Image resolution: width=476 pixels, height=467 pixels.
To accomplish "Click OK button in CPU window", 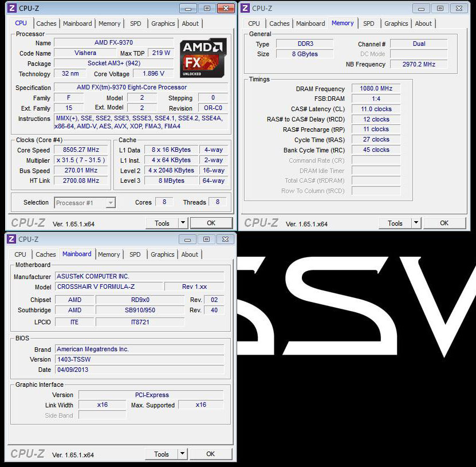I will pos(211,223).
